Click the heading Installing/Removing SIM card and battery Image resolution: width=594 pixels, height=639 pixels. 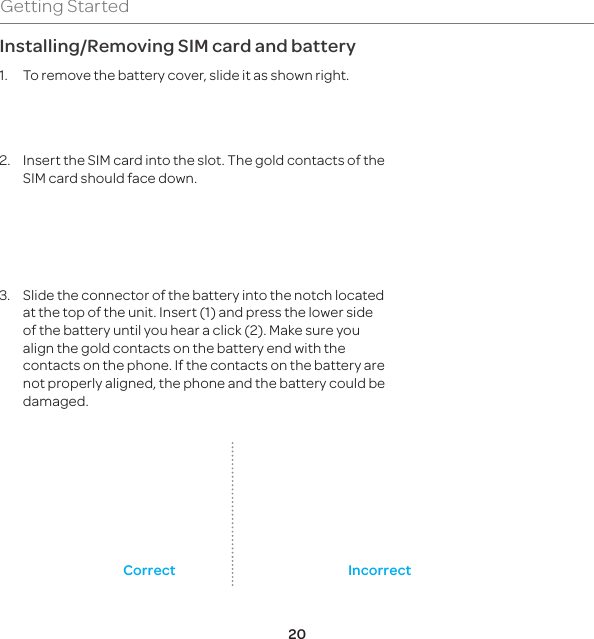click(x=178, y=46)
